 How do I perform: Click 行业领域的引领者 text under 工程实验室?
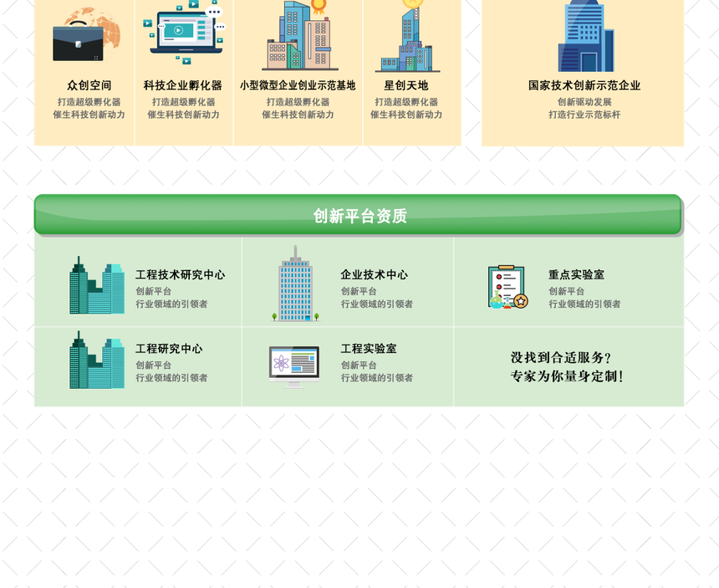pos(376,378)
